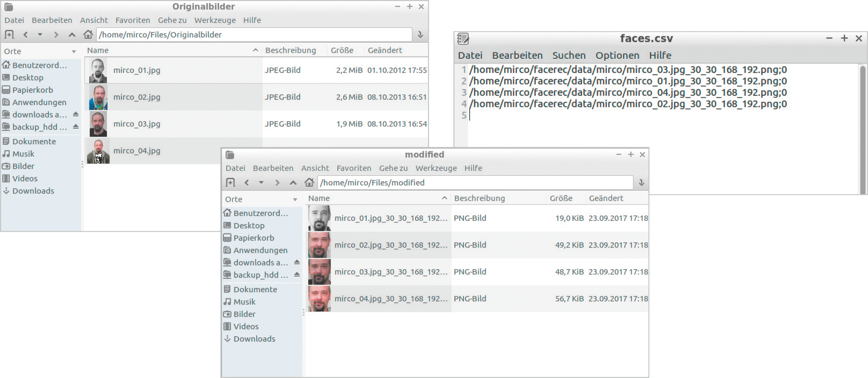Sort by Geändert column in Originalbilder window
Screen dimensions: 868x378
tap(384, 51)
